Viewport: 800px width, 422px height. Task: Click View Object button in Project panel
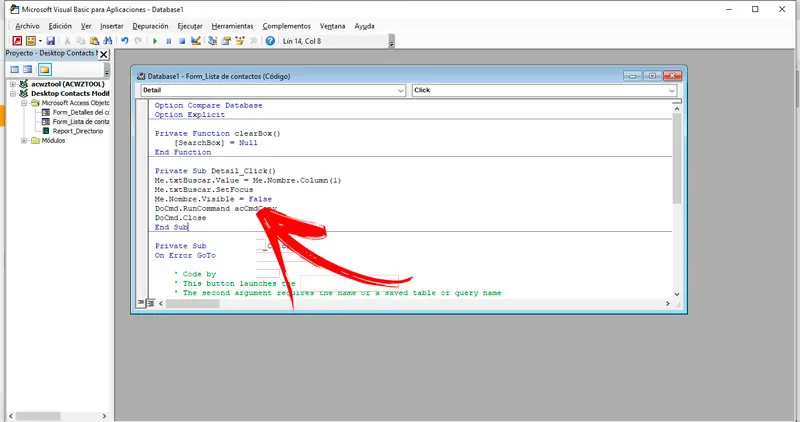tap(29, 70)
